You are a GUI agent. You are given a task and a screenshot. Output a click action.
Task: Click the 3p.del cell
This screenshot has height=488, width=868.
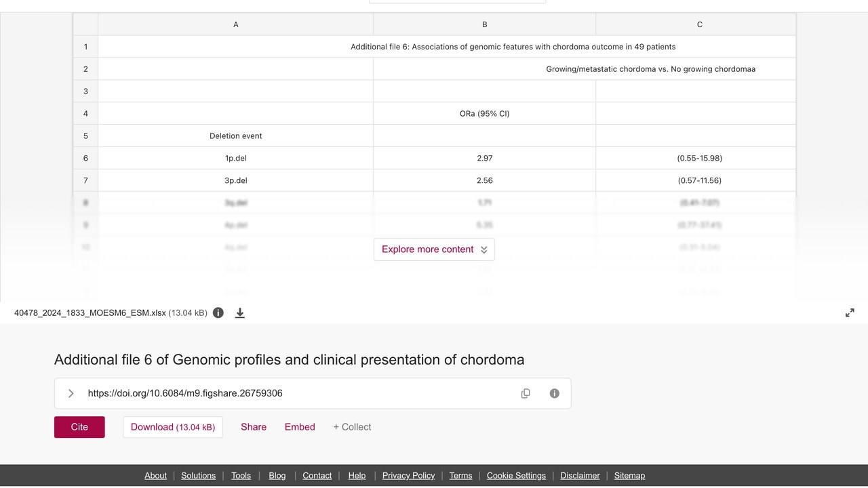(x=236, y=180)
